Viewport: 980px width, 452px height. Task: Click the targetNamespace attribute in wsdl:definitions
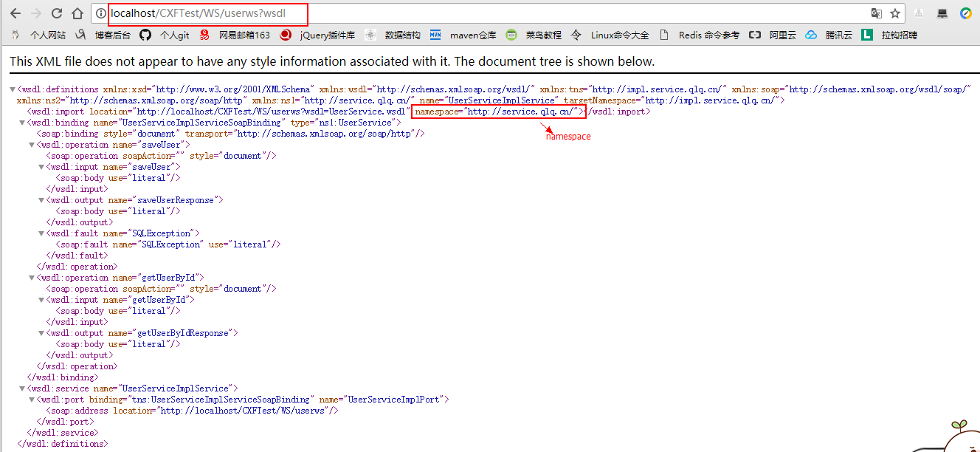(x=672, y=100)
